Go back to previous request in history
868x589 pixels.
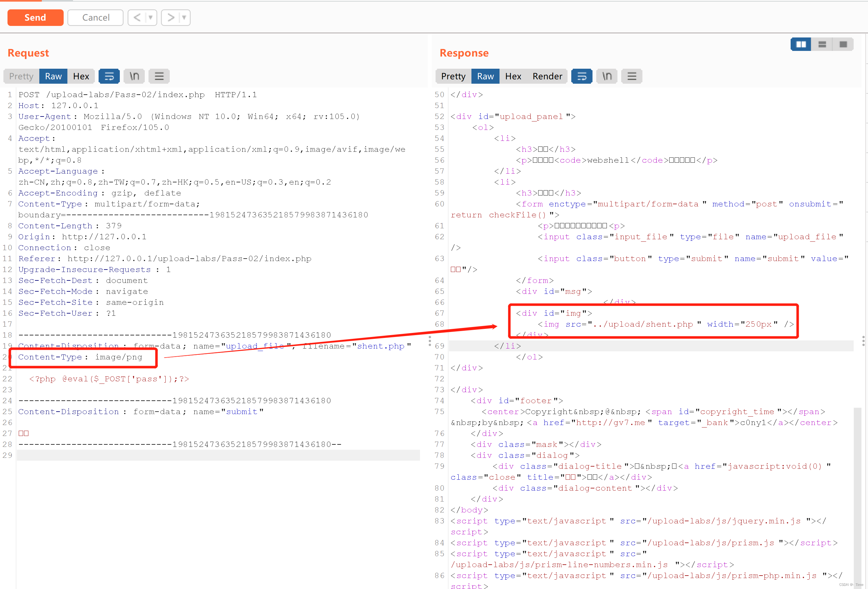point(137,17)
